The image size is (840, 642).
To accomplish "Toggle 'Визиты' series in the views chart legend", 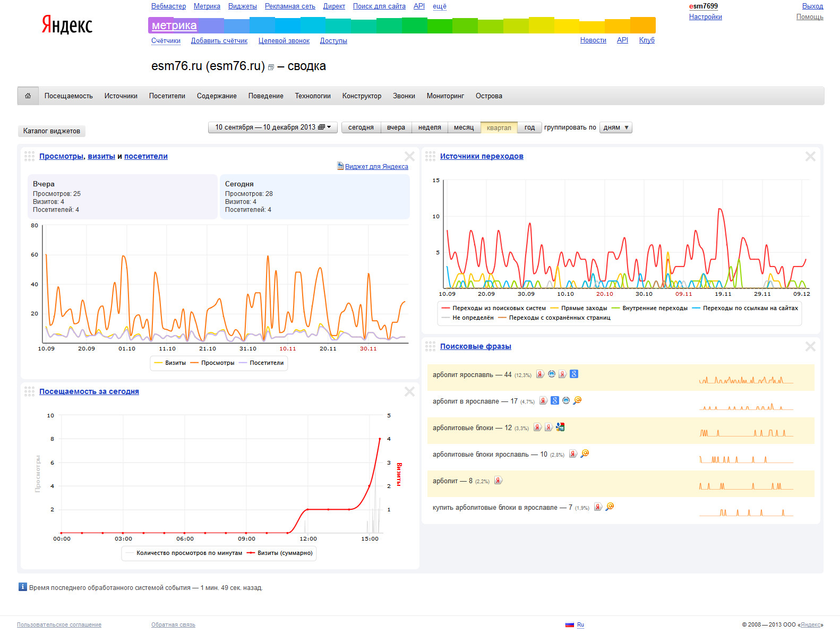I will 170,363.
